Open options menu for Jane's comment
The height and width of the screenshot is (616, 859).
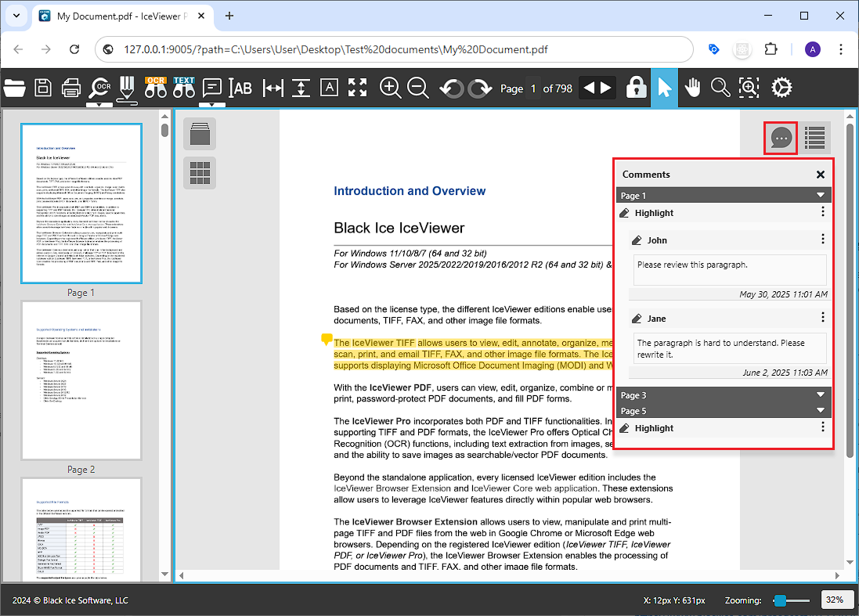822,318
